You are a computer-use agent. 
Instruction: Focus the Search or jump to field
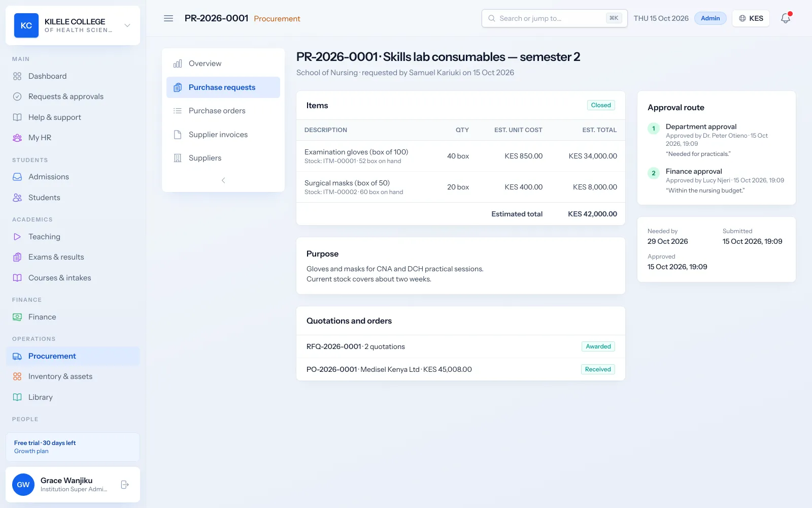point(554,18)
